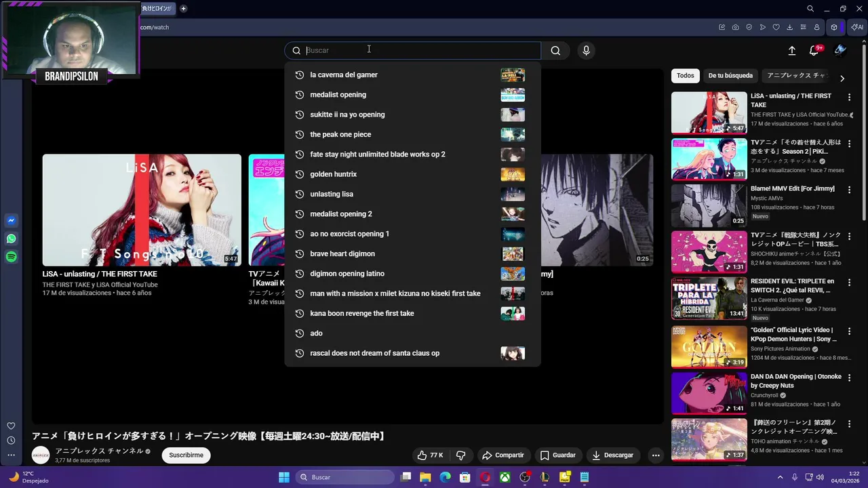Open the アニプレックス チャンネル channel link
Image resolution: width=868 pixels, height=488 pixels.
(99, 451)
